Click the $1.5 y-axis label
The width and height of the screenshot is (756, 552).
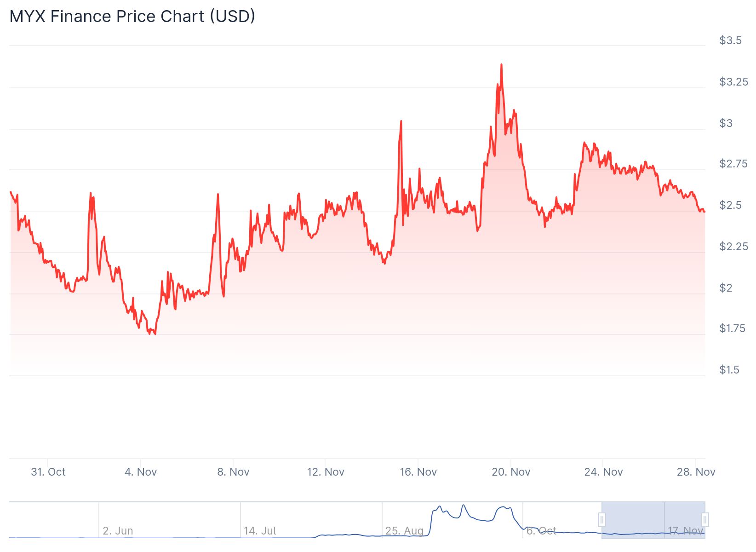point(729,370)
